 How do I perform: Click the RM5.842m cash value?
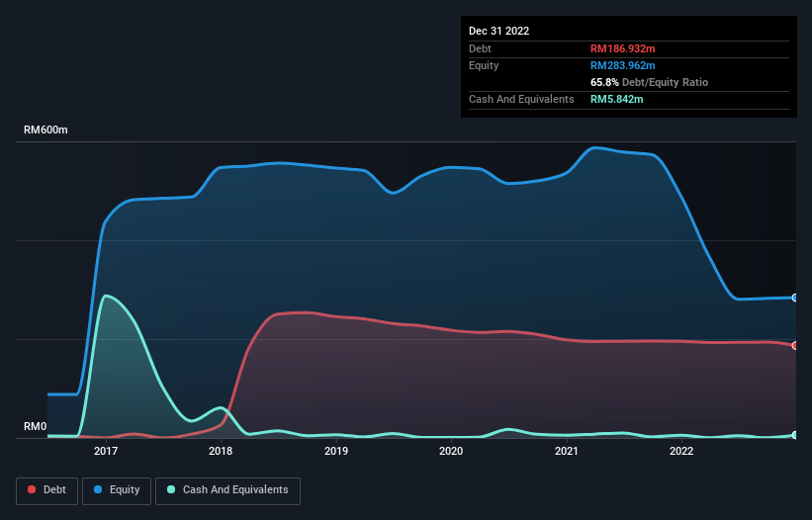(617, 99)
